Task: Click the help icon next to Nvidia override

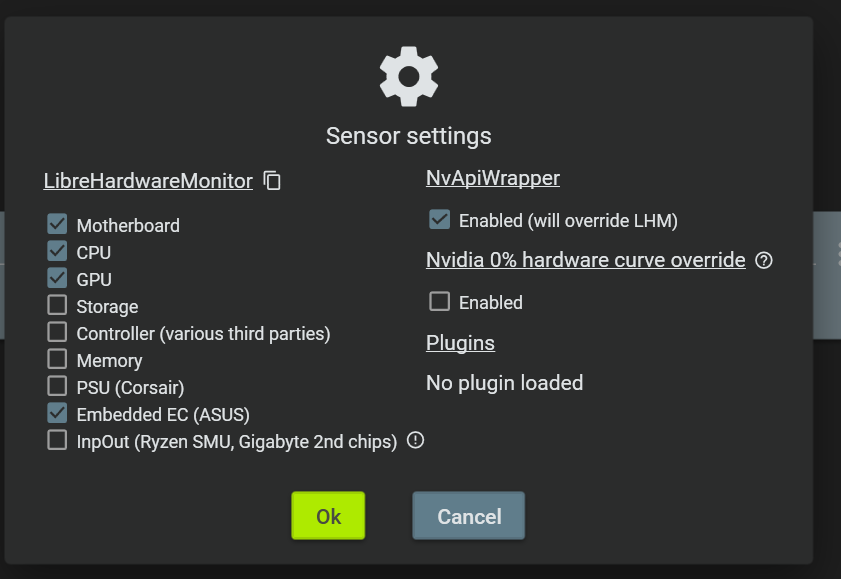Action: (764, 261)
